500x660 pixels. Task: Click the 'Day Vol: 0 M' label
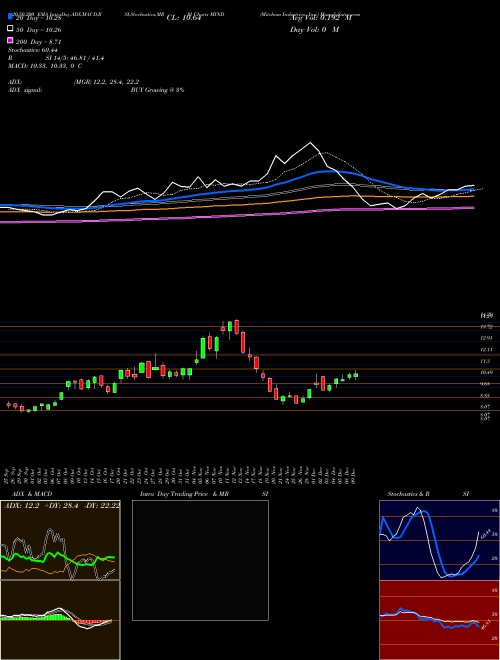pyautogui.click(x=314, y=30)
